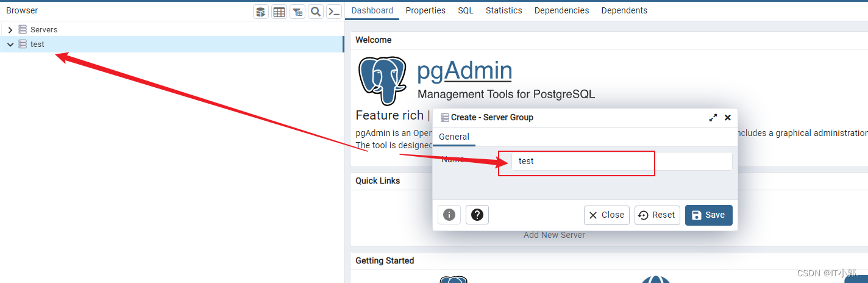868x283 pixels.
Task: Click the test server group icon
Action: (23, 44)
